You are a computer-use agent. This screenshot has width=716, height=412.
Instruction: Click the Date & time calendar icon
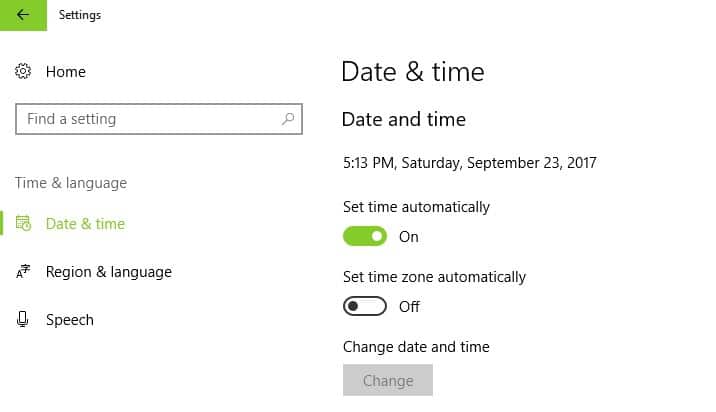click(23, 224)
